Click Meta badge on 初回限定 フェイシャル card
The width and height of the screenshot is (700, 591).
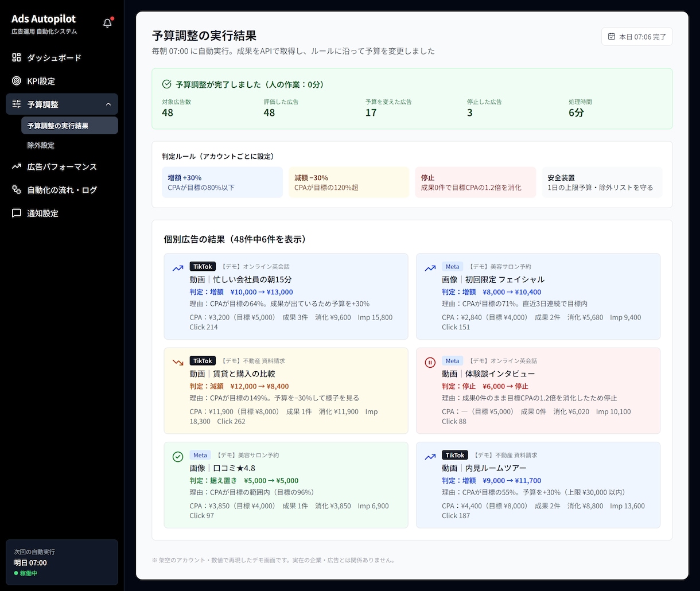click(x=452, y=267)
